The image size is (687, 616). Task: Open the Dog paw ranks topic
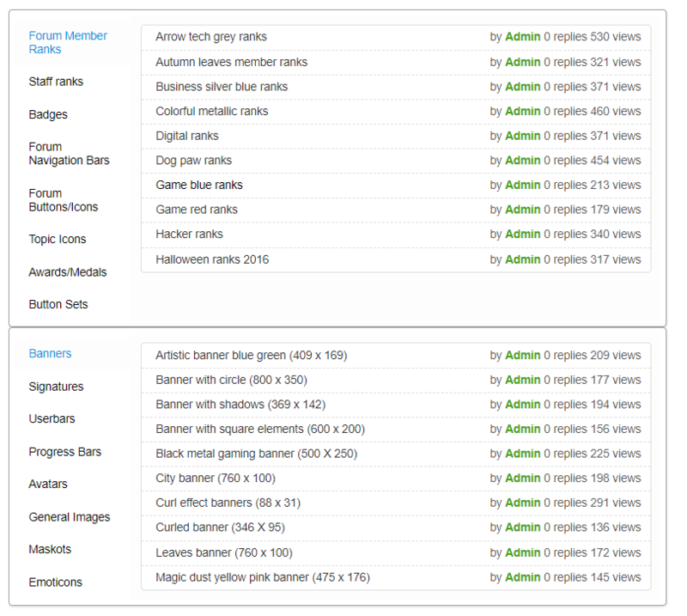click(x=194, y=160)
